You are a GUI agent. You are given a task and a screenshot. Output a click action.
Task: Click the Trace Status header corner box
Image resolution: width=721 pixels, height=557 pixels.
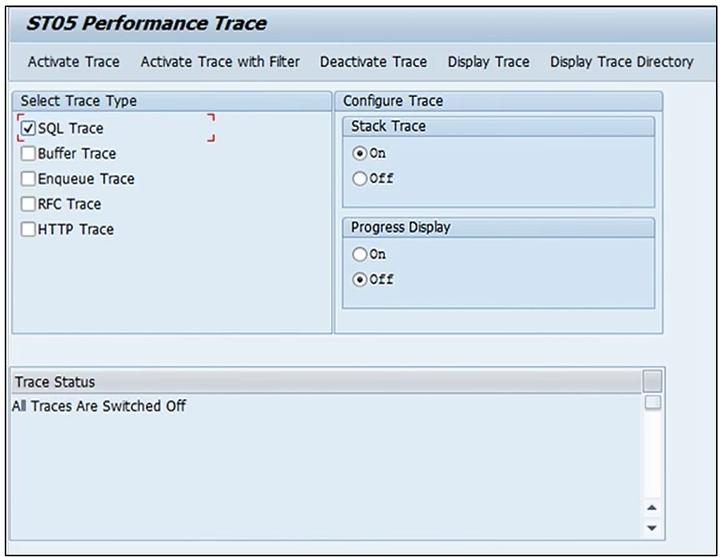(652, 381)
